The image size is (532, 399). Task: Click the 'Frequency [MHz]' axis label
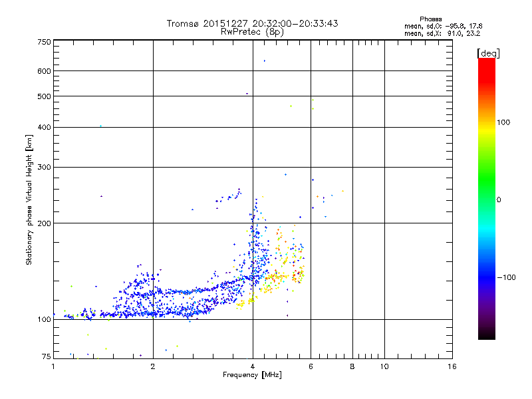(x=252, y=375)
